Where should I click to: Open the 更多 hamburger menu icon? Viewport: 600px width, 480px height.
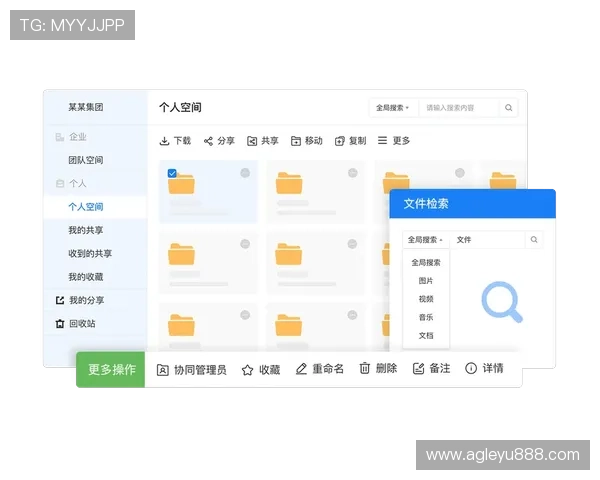382,140
